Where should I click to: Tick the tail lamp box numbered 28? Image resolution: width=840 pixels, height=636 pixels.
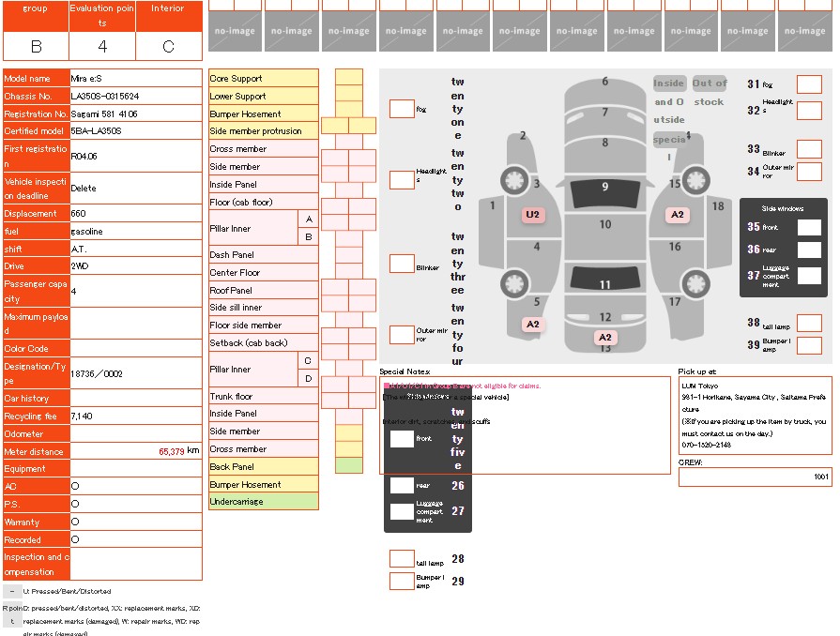(402, 559)
